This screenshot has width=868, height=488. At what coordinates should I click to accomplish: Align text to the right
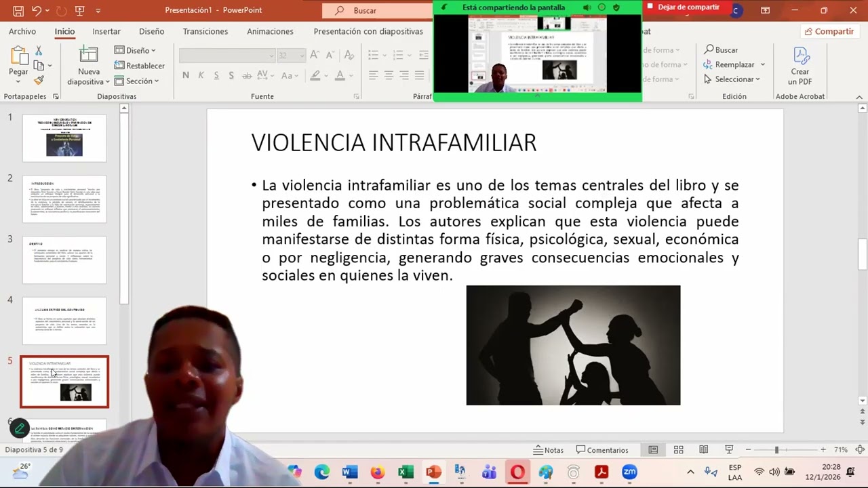pyautogui.click(x=404, y=75)
